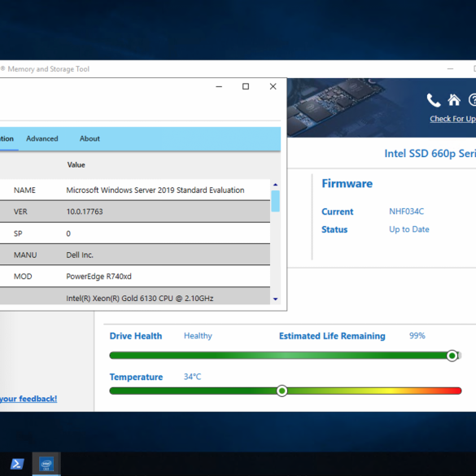Click the Estimated Life Remaining slider handle
Image resolution: width=476 pixels, height=476 pixels.
point(452,356)
